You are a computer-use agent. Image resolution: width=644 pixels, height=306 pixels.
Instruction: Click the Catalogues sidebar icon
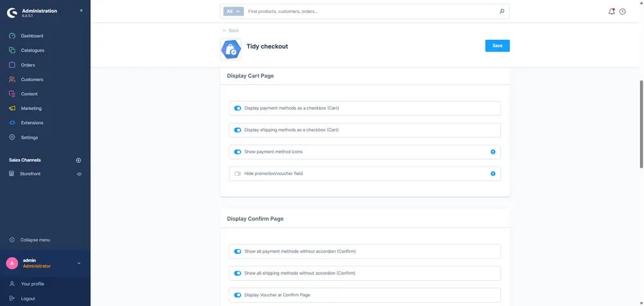click(x=12, y=50)
